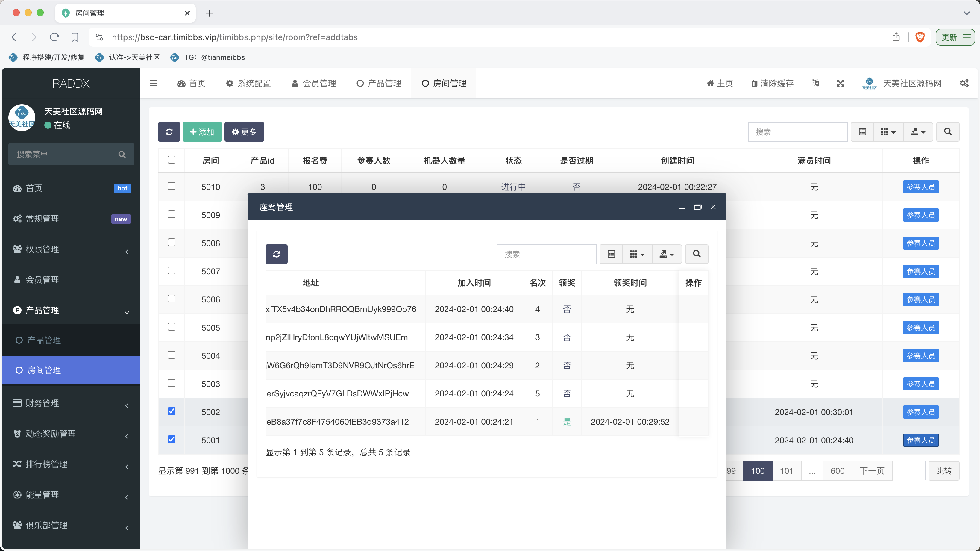Toggle the card view icon in the 座驾管理 dialog
Image resolution: width=980 pixels, height=551 pixels.
coord(611,254)
